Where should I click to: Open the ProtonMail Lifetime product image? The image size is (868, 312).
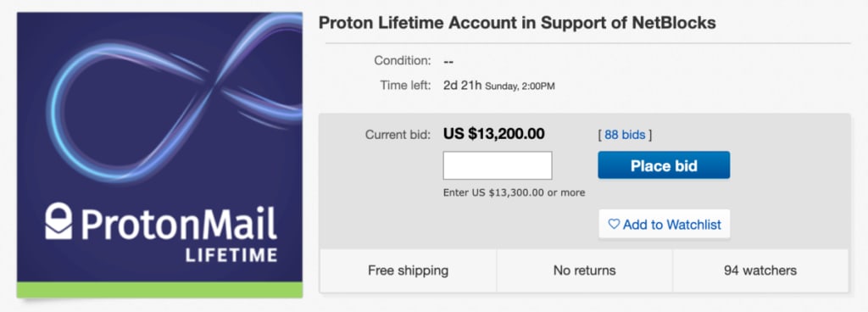[x=160, y=155]
